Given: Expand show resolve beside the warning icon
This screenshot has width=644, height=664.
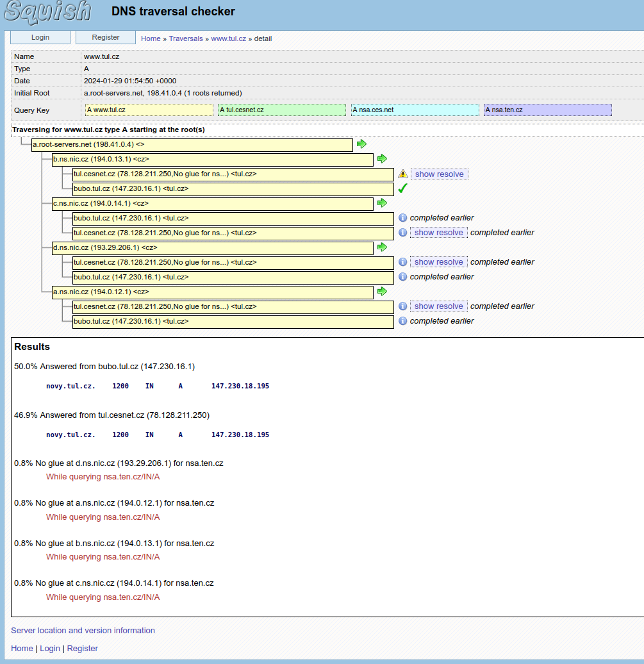Looking at the screenshot, I should tap(439, 174).
